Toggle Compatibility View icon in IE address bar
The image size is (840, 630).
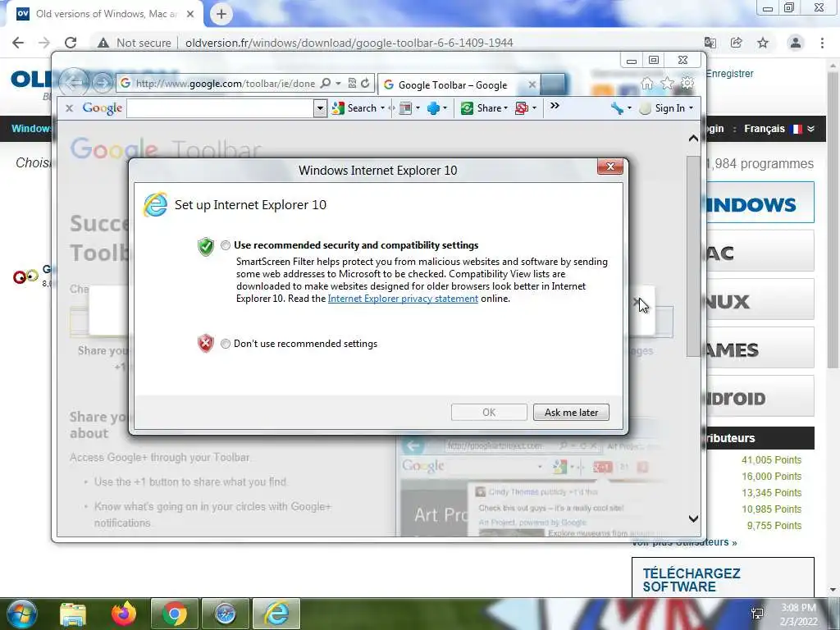click(352, 84)
